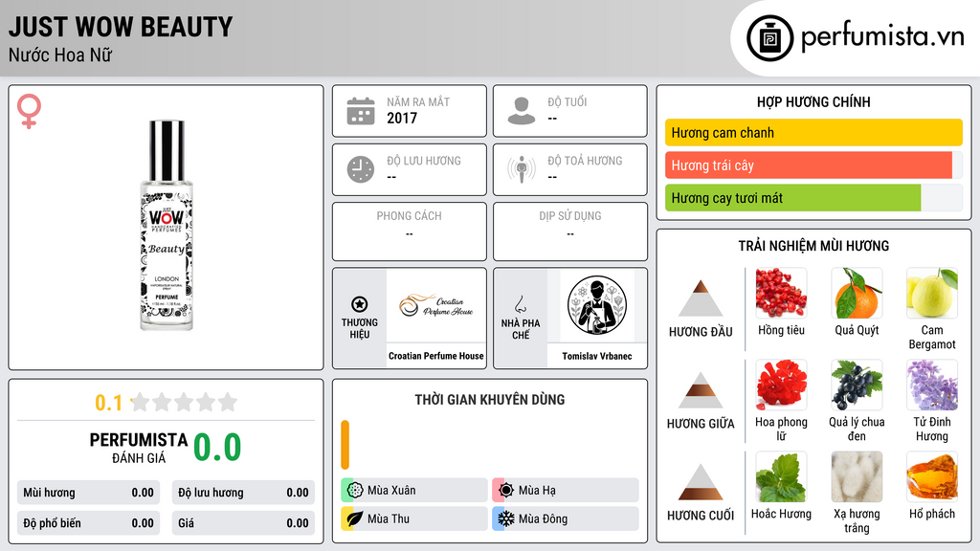The height and width of the screenshot is (551, 980).
Task: Click the star badge icon above Thương hiệu
Action: pos(360,304)
